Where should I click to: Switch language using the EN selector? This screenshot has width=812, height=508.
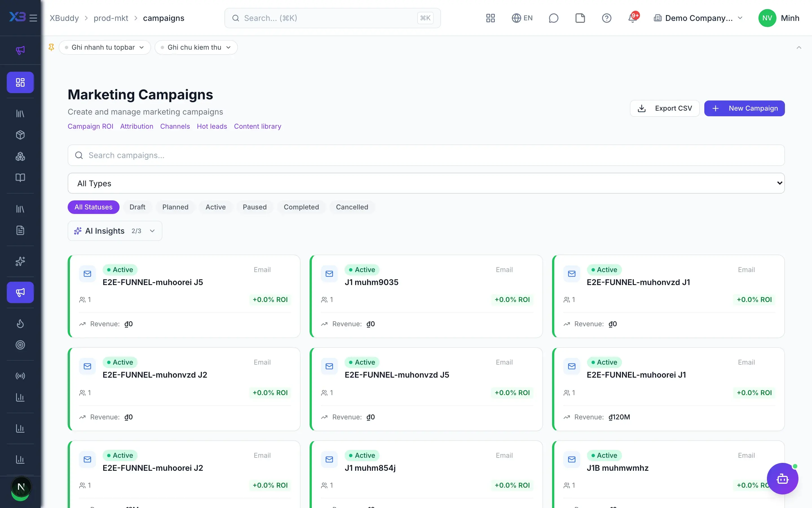coord(522,18)
